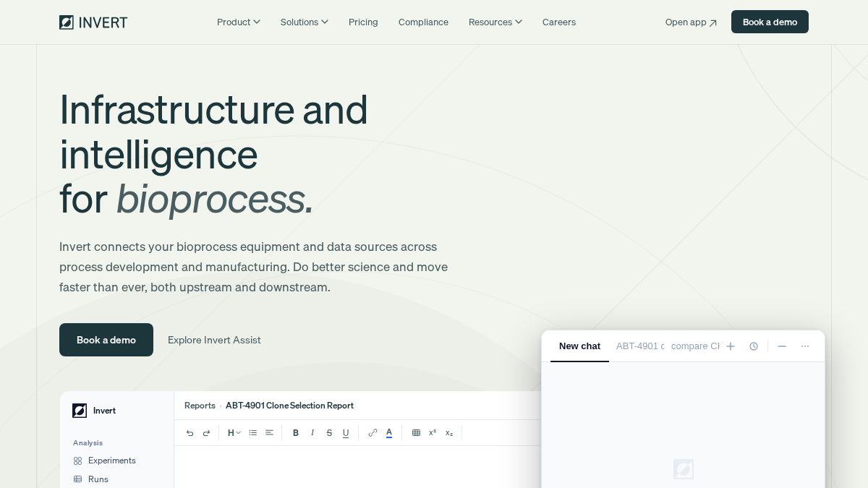868x488 pixels.
Task: Expand the Solutions menu
Action: coord(305,22)
